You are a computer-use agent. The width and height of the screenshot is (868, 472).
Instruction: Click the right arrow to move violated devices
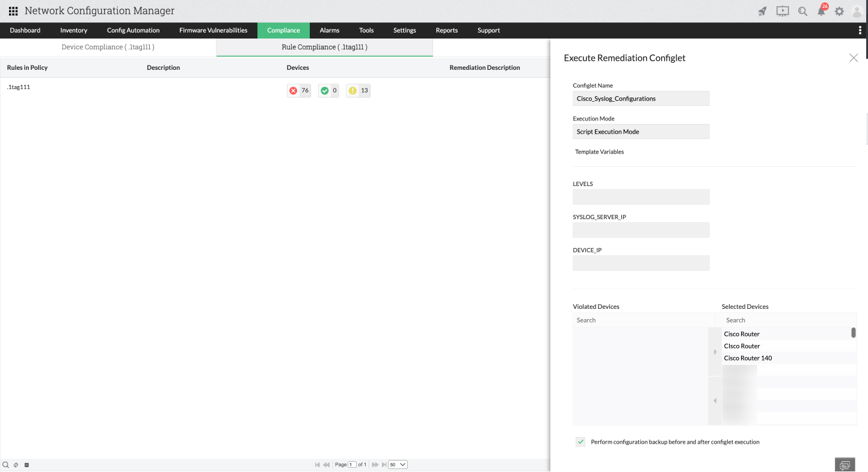click(715, 351)
